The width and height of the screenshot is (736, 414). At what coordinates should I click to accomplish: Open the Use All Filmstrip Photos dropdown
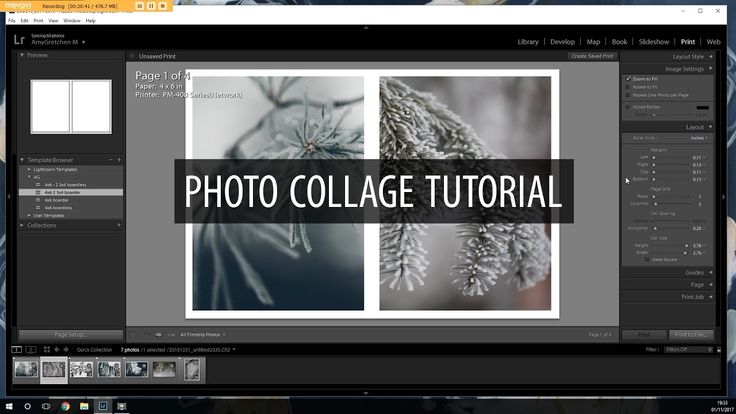click(x=202, y=335)
